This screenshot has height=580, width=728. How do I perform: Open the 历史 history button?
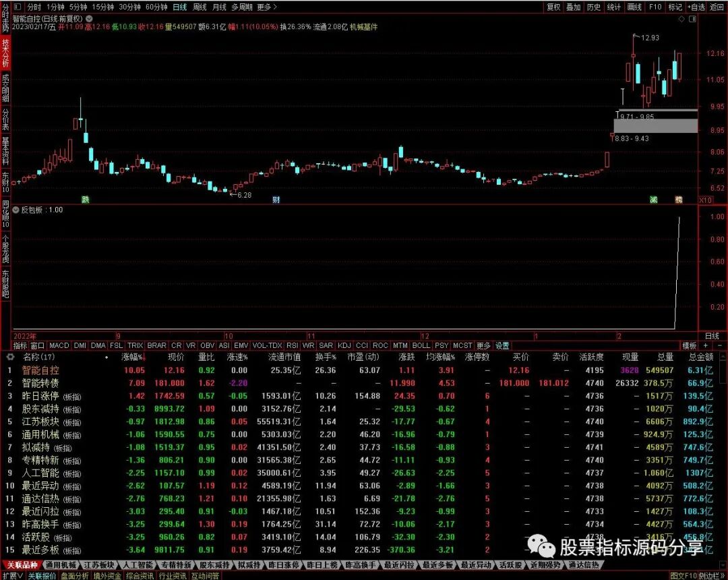[x=594, y=7]
